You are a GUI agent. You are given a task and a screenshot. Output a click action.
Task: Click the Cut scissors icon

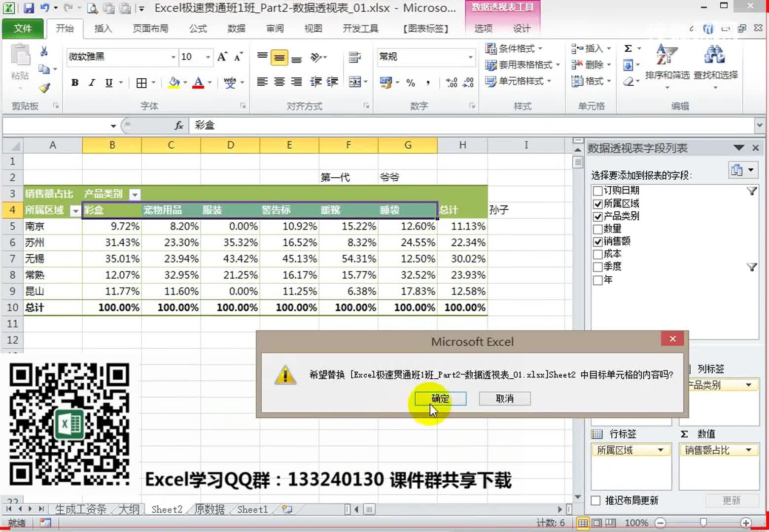point(44,51)
